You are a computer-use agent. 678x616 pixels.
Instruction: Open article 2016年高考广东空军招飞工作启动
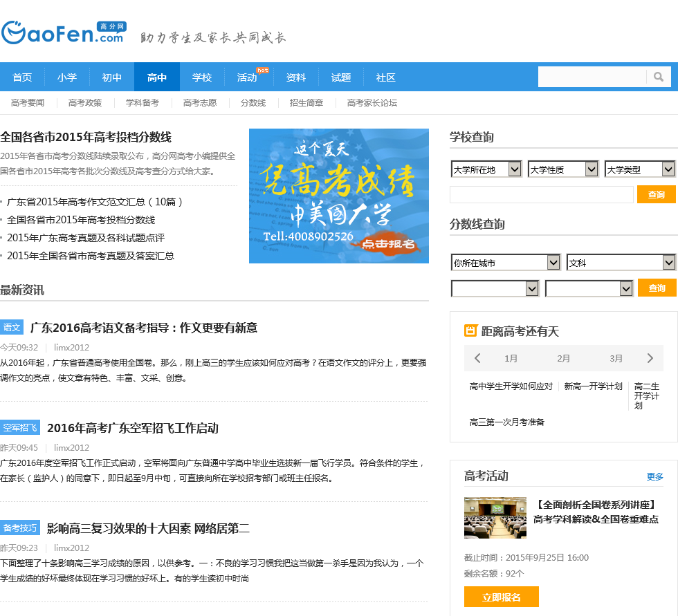click(133, 428)
